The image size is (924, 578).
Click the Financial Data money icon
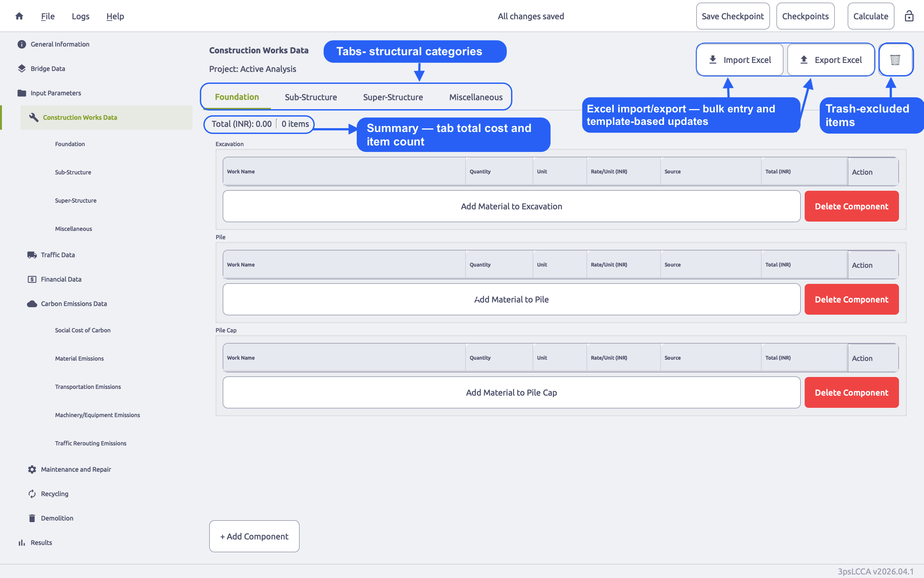32,279
